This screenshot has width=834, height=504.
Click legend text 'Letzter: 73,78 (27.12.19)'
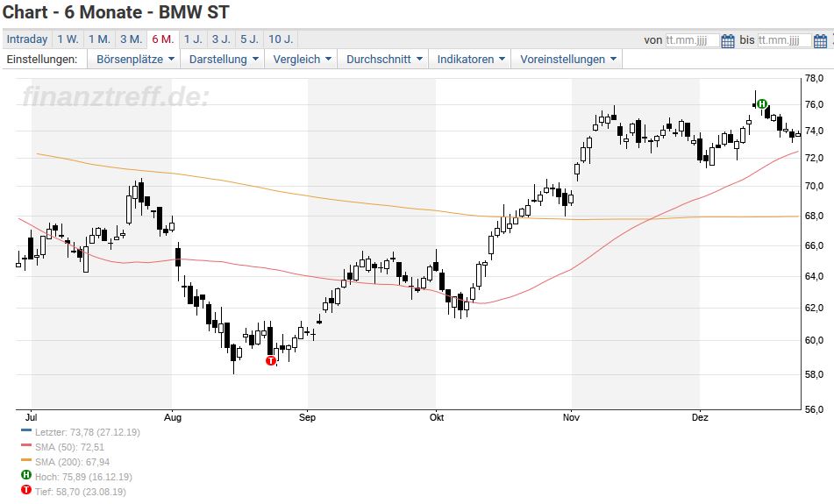pos(88,432)
